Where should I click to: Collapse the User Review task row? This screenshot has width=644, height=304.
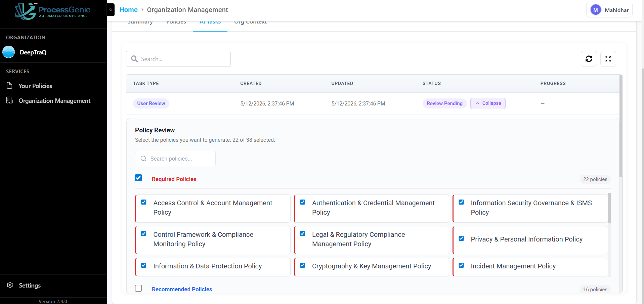tap(488, 103)
